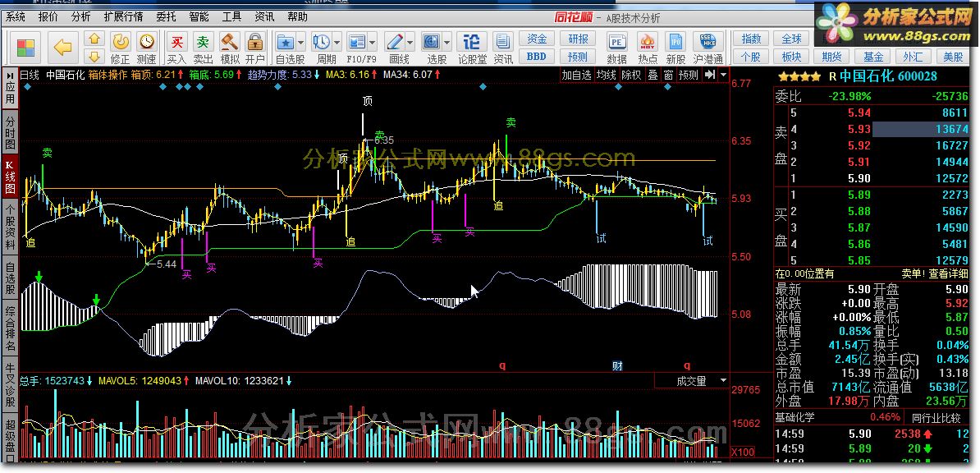Click the 板块 button

pos(792,57)
